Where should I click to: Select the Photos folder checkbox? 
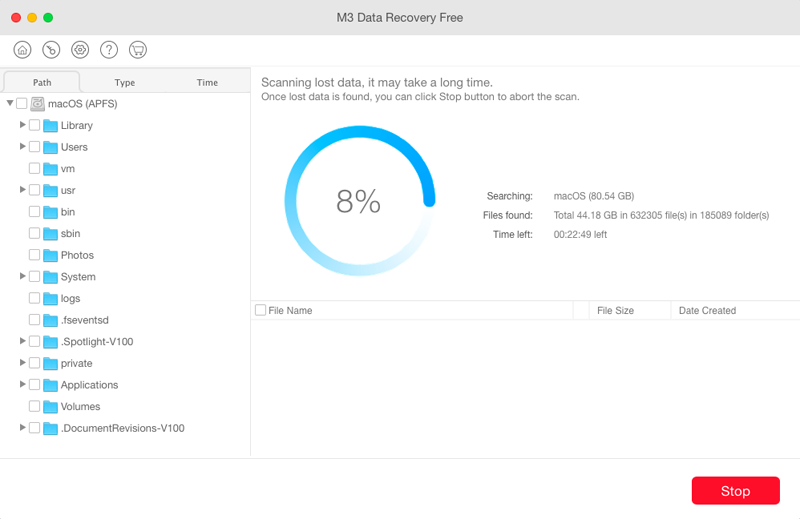coord(34,255)
